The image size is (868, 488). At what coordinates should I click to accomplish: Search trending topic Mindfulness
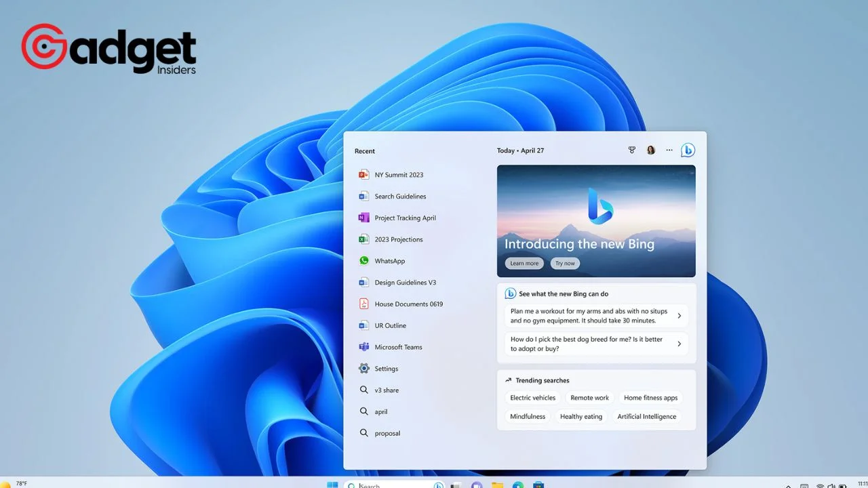coord(528,417)
